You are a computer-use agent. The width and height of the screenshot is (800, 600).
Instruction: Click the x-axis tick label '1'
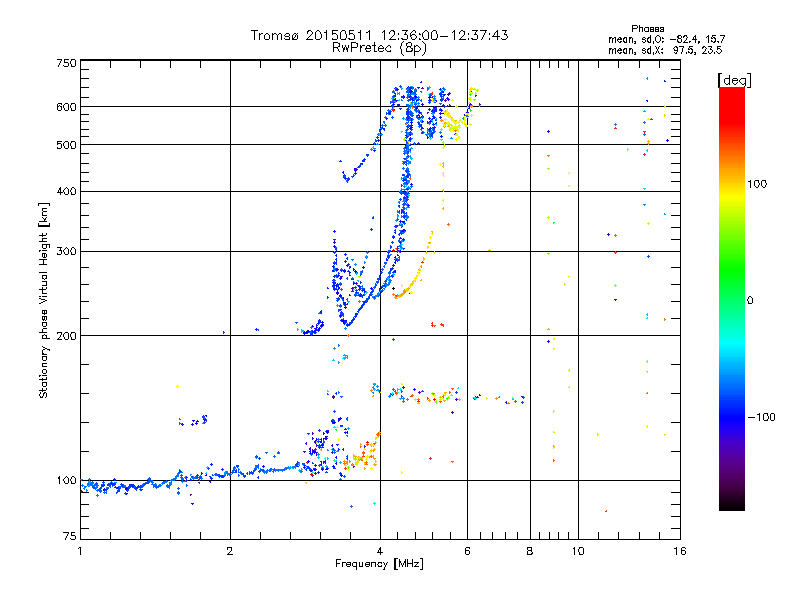[x=80, y=551]
